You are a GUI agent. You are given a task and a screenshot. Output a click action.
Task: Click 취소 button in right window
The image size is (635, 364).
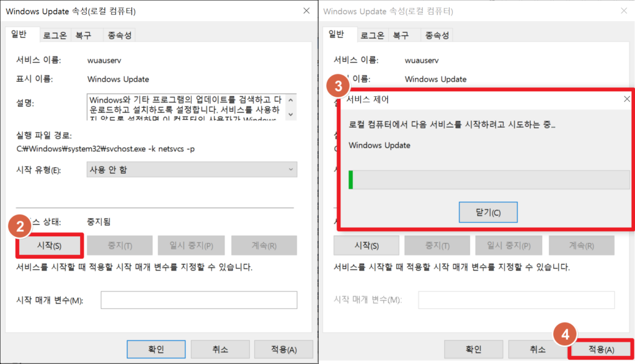538,349
